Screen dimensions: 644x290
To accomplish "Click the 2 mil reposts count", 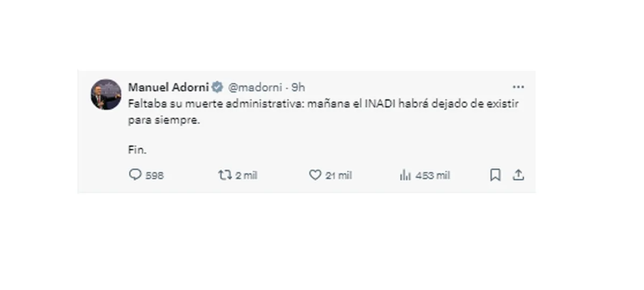I will coord(246,176).
